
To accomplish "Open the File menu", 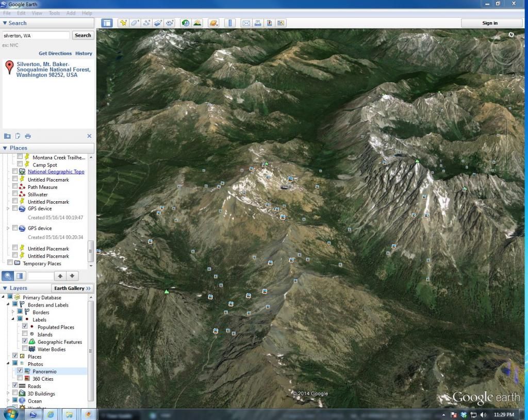I will coord(7,13).
